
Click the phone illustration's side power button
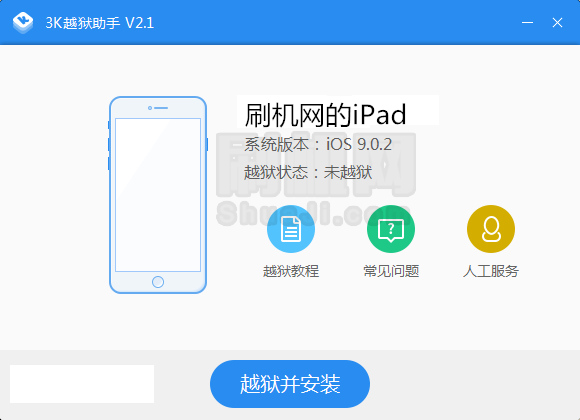(207, 144)
